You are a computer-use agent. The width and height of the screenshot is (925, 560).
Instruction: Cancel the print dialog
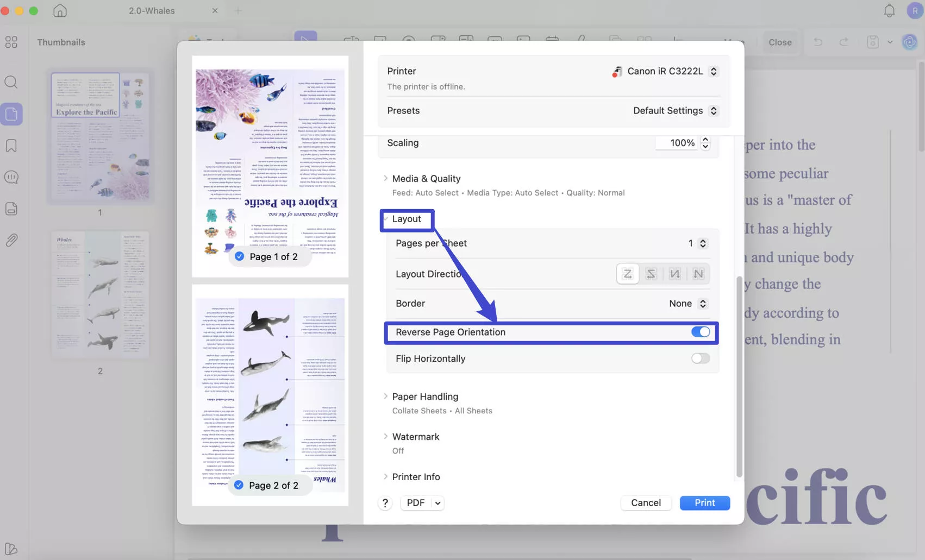646,502
